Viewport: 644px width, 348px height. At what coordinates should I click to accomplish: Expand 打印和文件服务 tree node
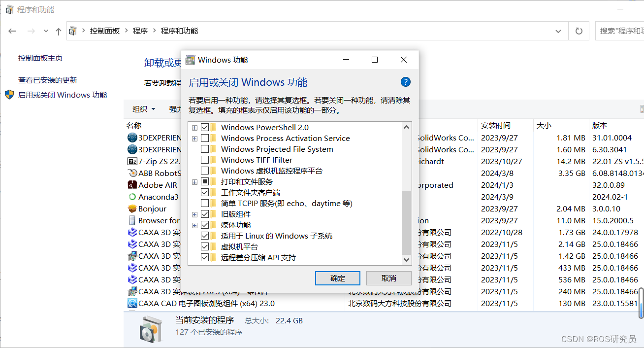[x=194, y=182]
